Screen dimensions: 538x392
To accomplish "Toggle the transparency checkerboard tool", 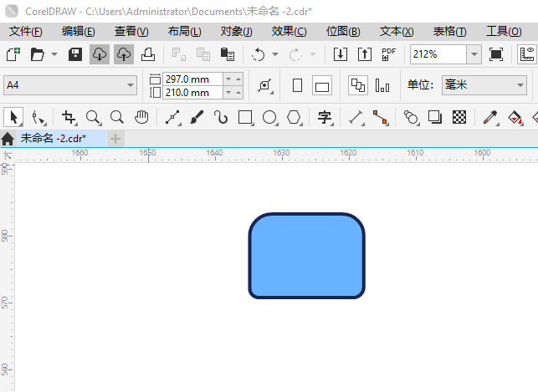I will pyautogui.click(x=459, y=117).
